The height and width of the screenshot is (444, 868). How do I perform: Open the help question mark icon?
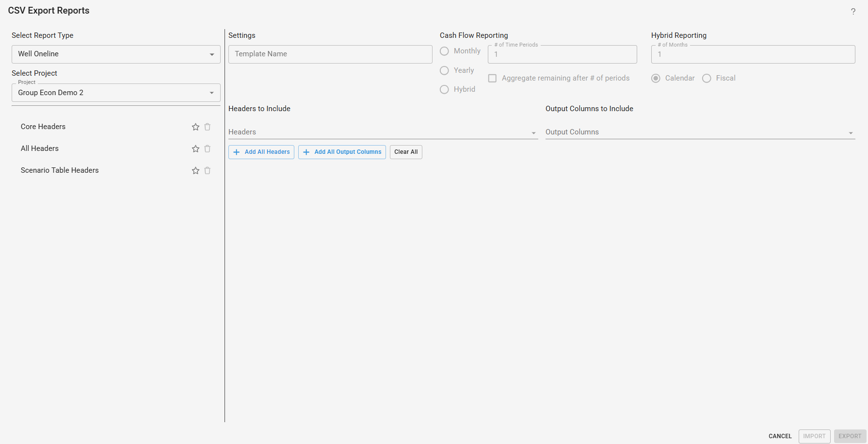853,12
